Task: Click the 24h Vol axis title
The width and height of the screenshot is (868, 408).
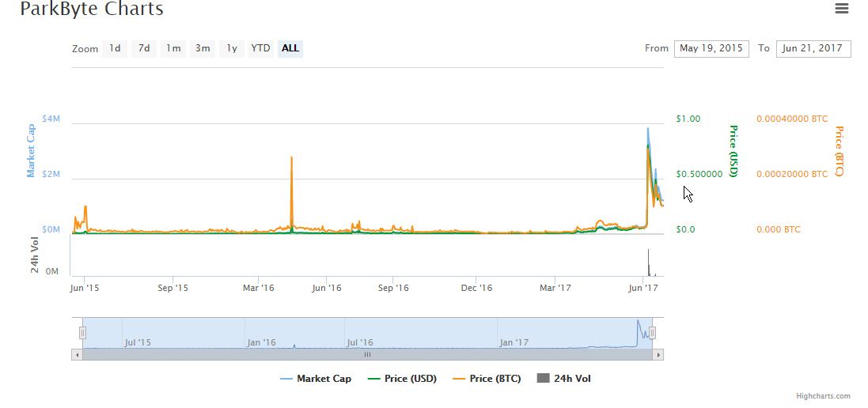Action: click(x=34, y=255)
